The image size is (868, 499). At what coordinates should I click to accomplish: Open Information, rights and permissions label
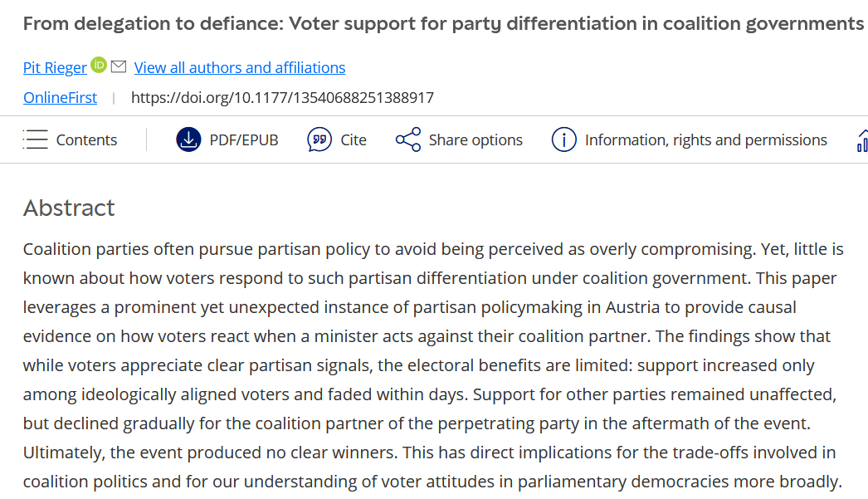tap(706, 140)
